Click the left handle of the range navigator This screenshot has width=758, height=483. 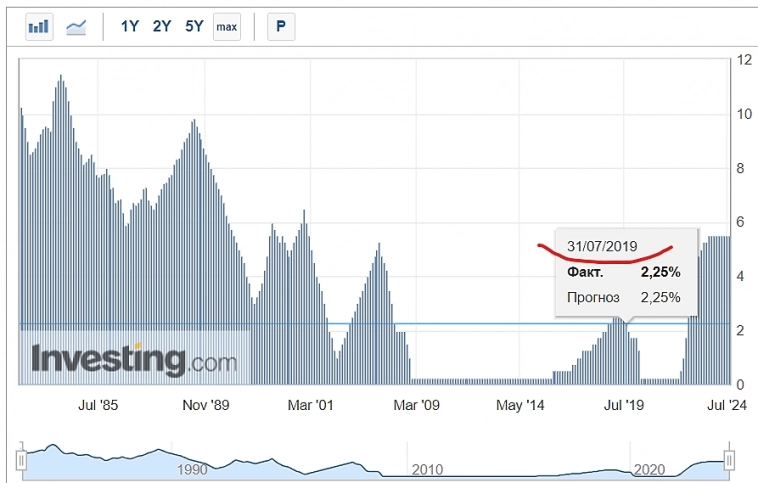point(20,460)
